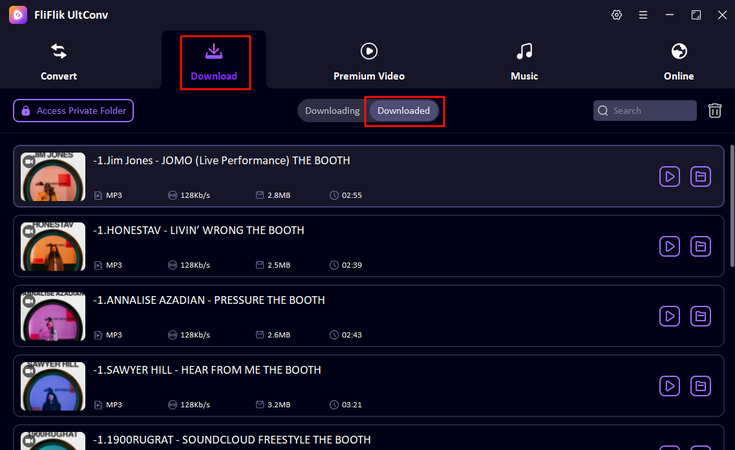735x450 pixels.
Task: Play the Jim Jones JOMO track
Action: click(x=669, y=177)
